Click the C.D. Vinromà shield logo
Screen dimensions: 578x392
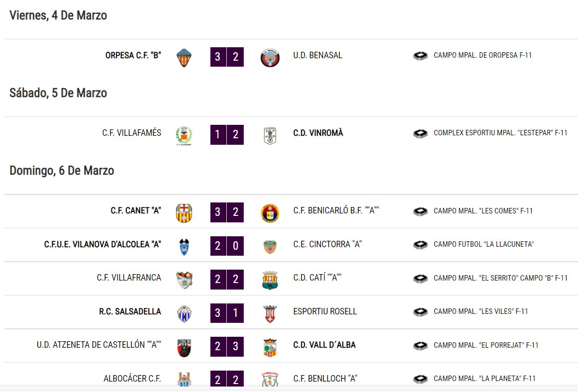click(270, 135)
